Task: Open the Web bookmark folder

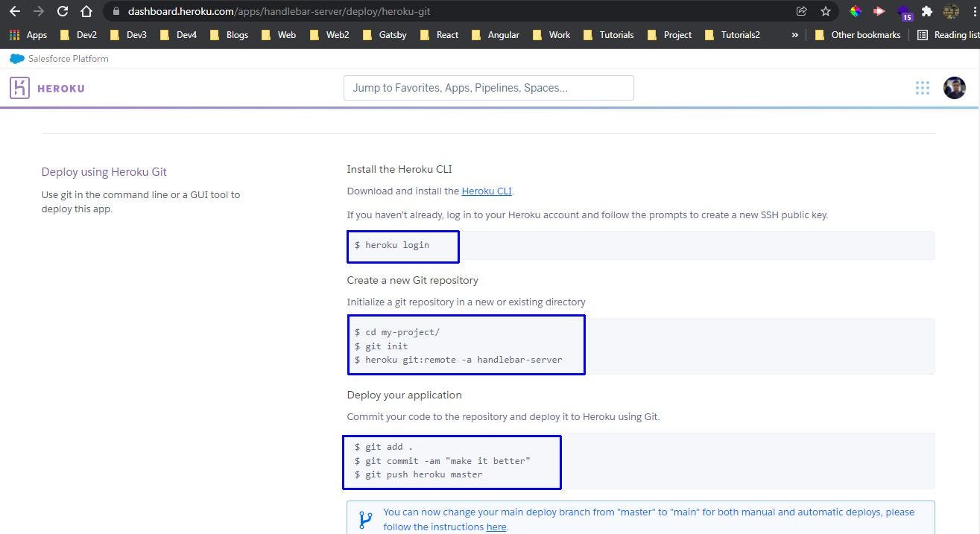Action: [279, 35]
